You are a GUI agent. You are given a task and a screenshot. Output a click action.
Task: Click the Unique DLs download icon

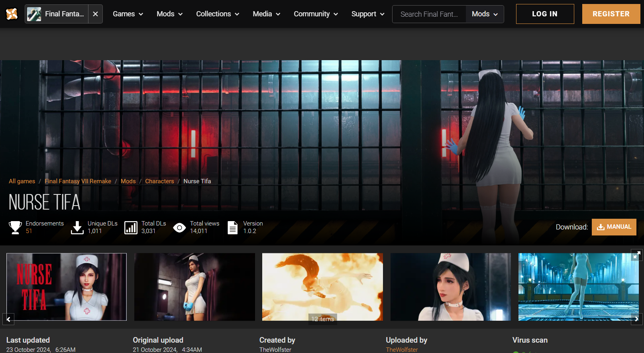(x=77, y=227)
